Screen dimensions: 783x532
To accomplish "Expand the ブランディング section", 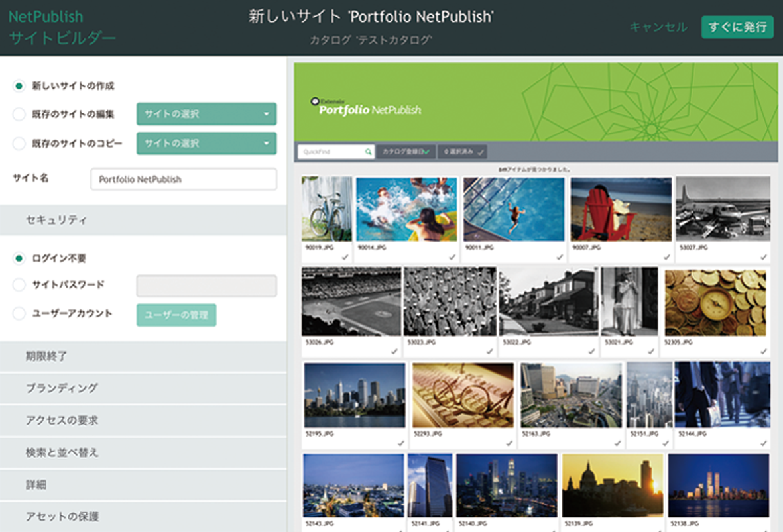I will point(143,388).
